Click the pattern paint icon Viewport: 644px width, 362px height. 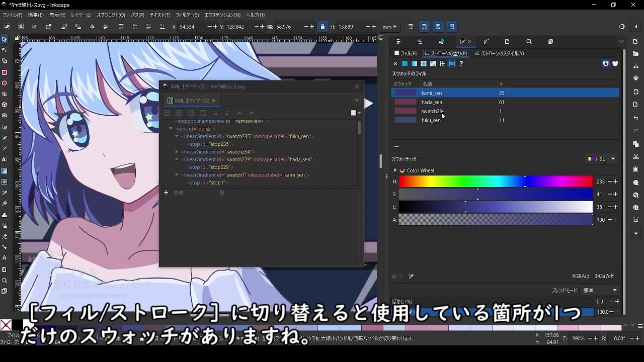[442, 64]
